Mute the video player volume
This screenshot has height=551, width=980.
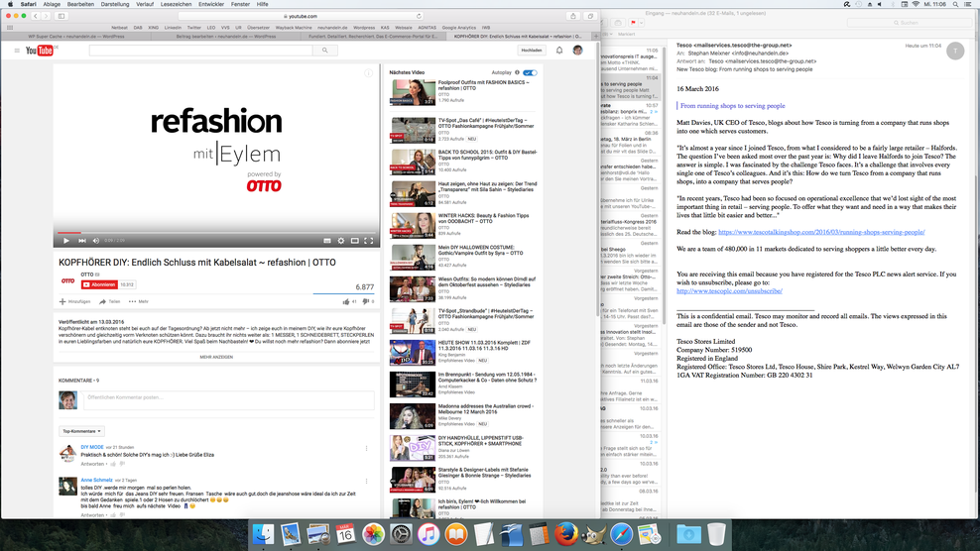[96, 241]
